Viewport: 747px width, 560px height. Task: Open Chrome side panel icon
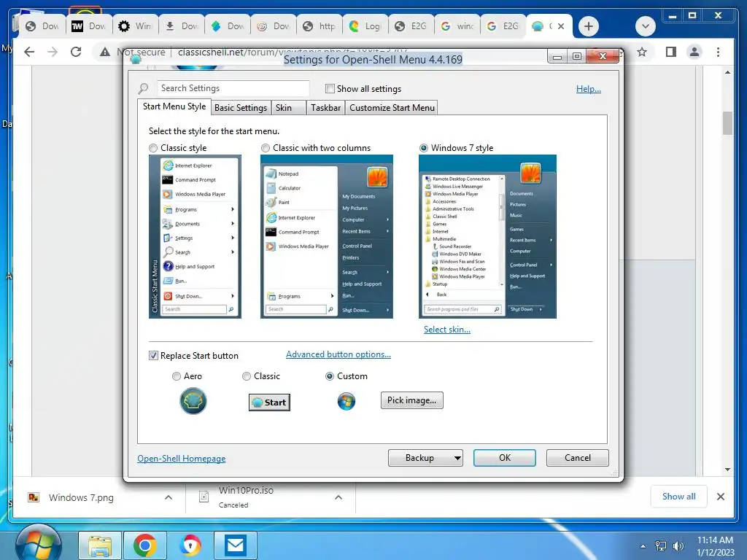(671, 52)
